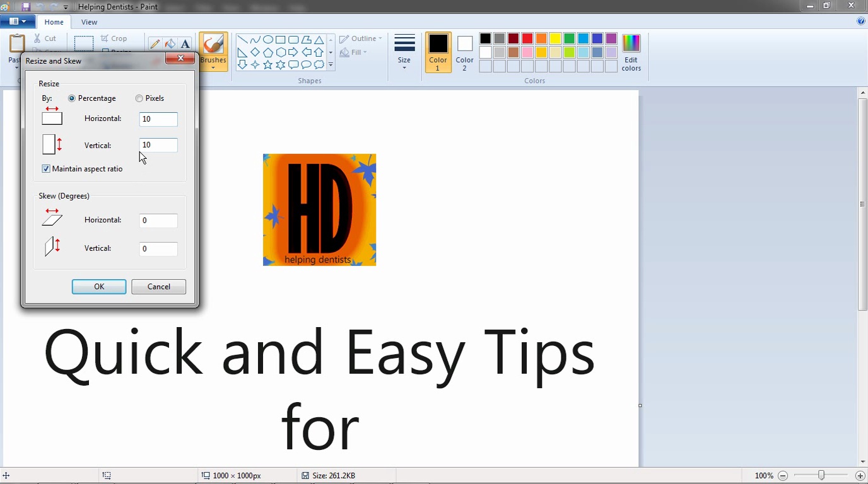The width and height of the screenshot is (868, 484).
Task: Select the Percentage radio button
Action: [x=71, y=98]
